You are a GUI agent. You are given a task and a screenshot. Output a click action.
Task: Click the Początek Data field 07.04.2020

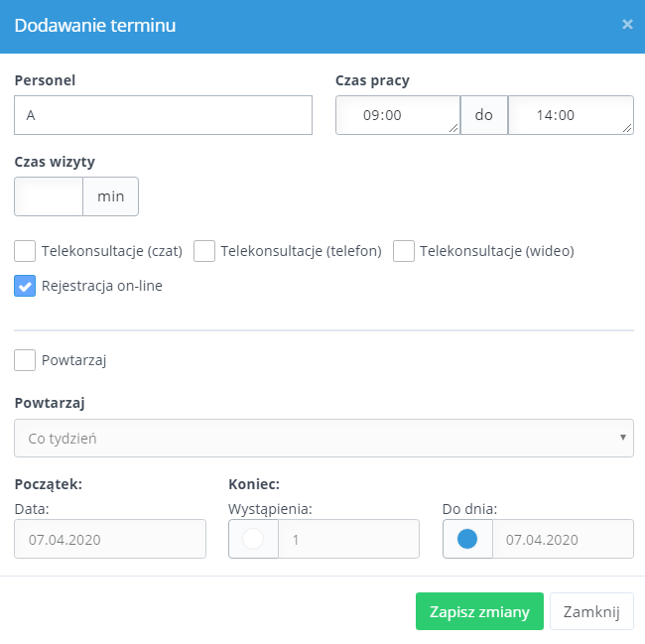pyautogui.click(x=110, y=539)
